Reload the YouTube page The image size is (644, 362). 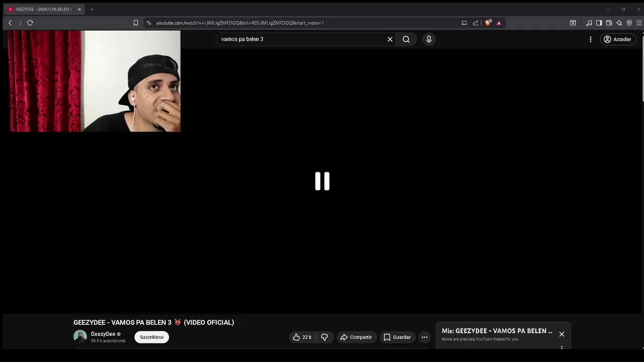click(30, 23)
